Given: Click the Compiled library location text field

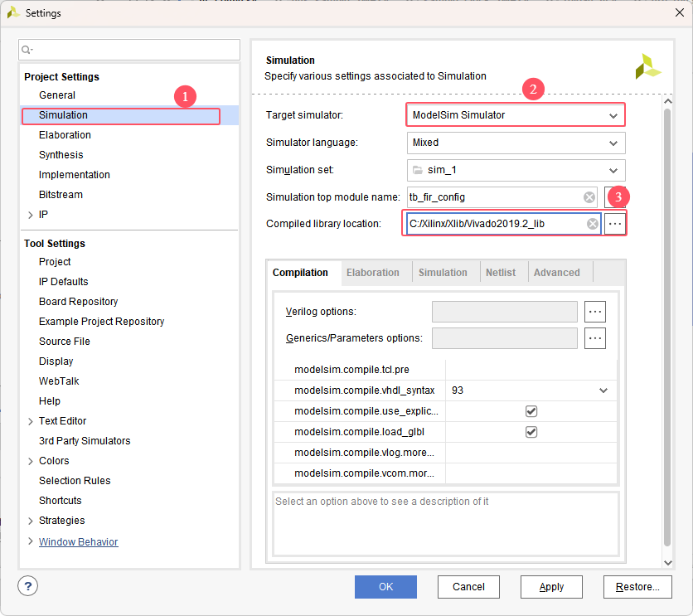Looking at the screenshot, I should click(503, 224).
